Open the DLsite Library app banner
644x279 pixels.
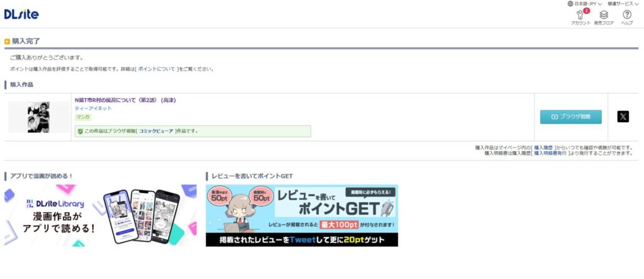[x=101, y=215]
